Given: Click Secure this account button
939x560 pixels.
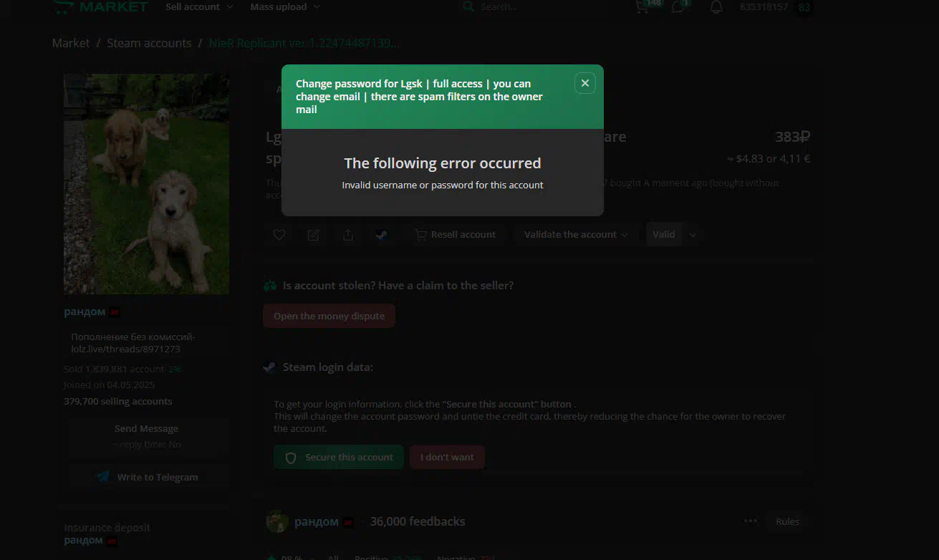Looking at the screenshot, I should pyautogui.click(x=339, y=457).
